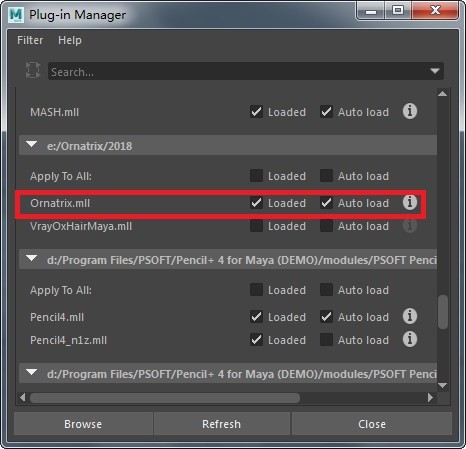466x449 pixels.
Task: Collapse the first PSOFT Pencil+ 4 modules section
Action: click(32, 259)
